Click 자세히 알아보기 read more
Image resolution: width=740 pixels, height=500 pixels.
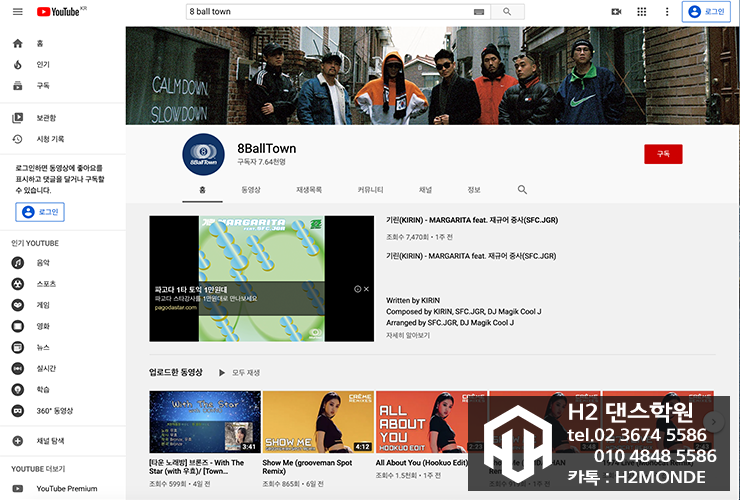pyautogui.click(x=408, y=335)
